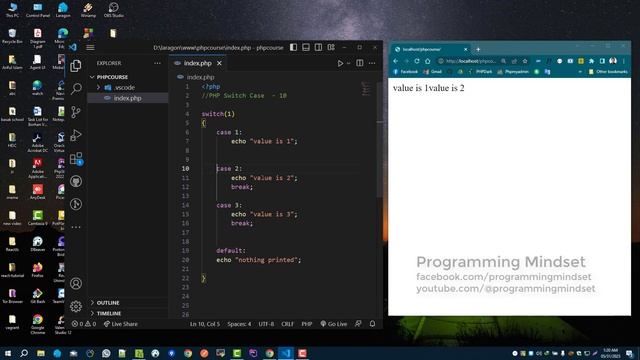Go back in the browser
The height and width of the screenshot is (360, 640).
396,61
